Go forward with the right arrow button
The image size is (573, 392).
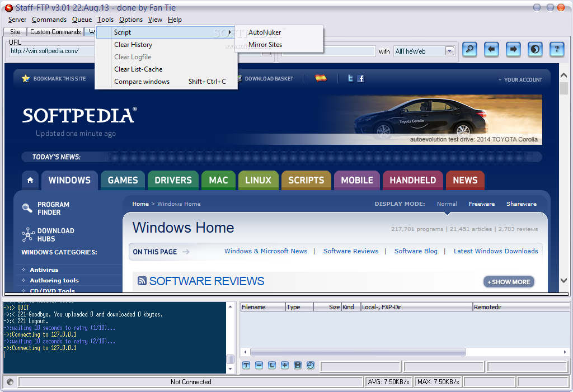[514, 49]
